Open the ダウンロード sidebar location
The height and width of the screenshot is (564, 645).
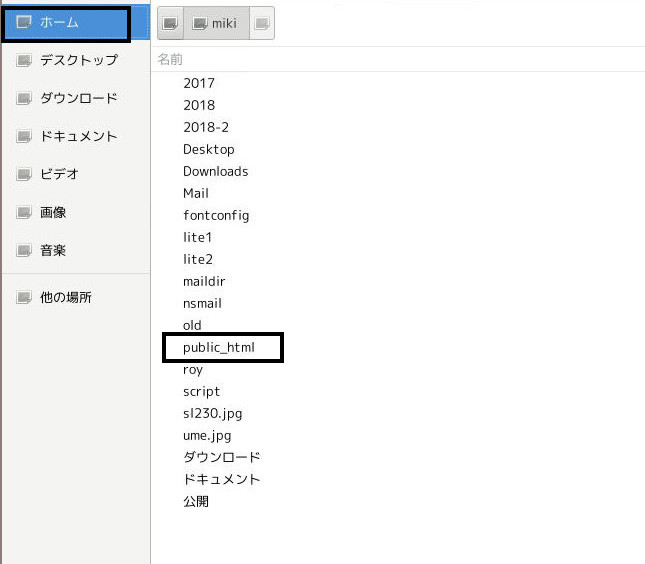[x=76, y=98]
